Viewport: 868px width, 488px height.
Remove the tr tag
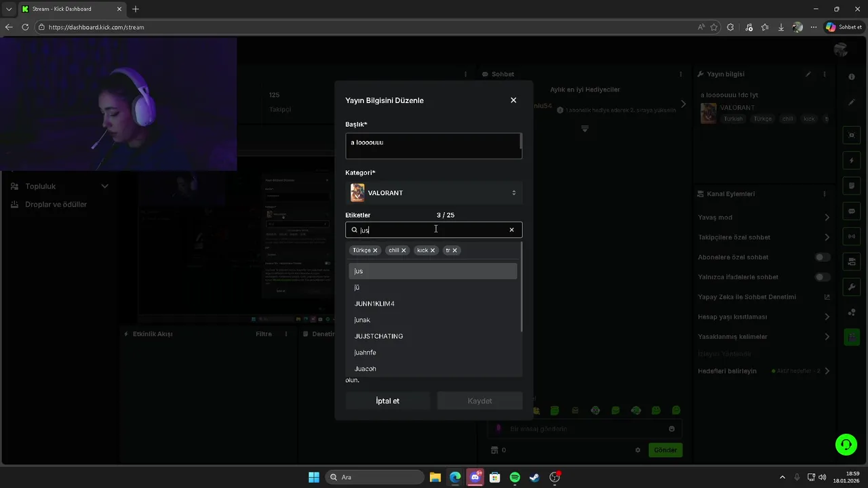coord(455,250)
